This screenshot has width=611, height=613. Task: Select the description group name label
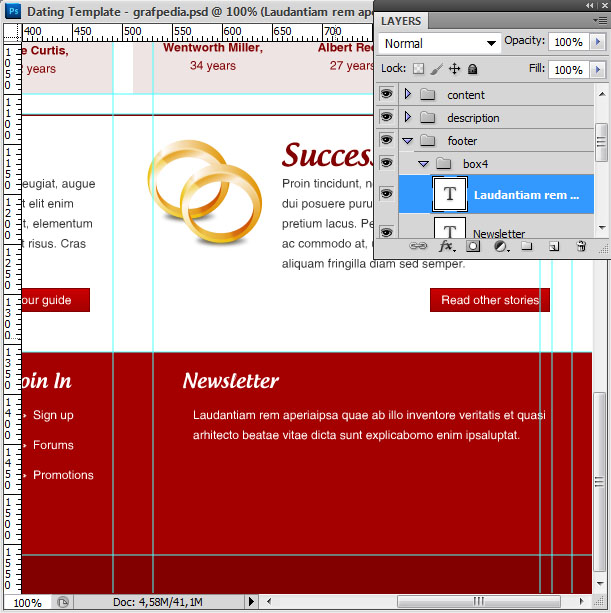click(473, 118)
